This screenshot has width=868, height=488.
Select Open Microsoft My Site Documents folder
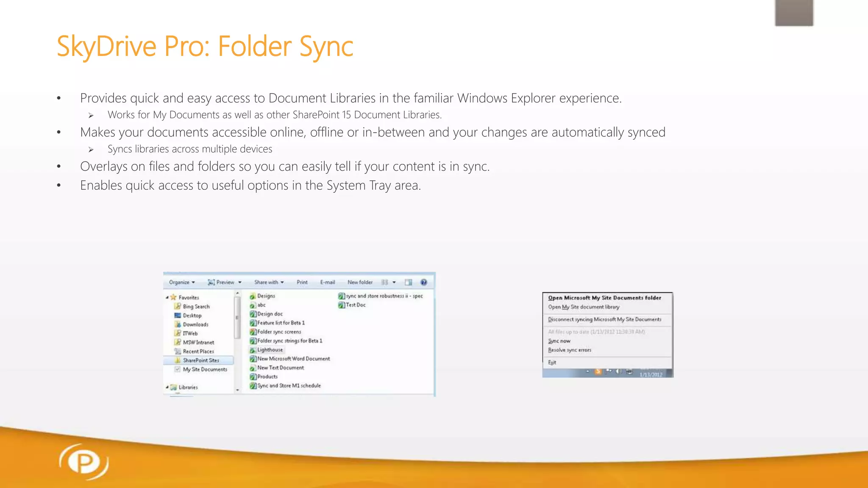tap(605, 298)
